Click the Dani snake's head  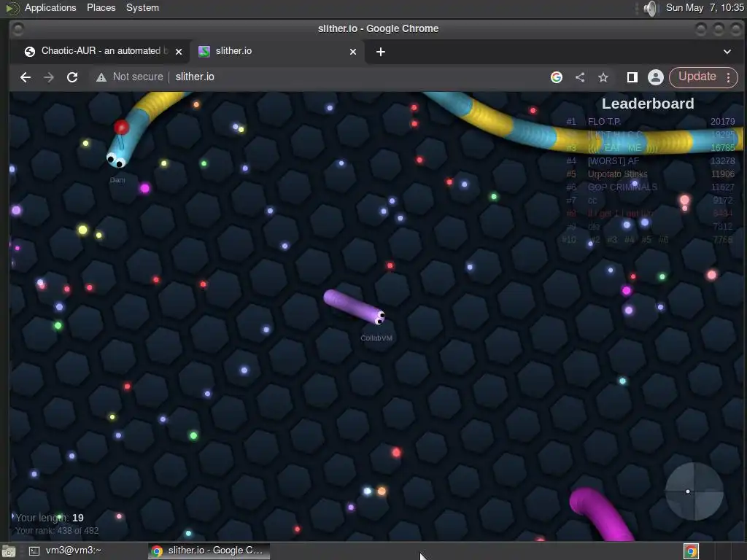(116, 160)
